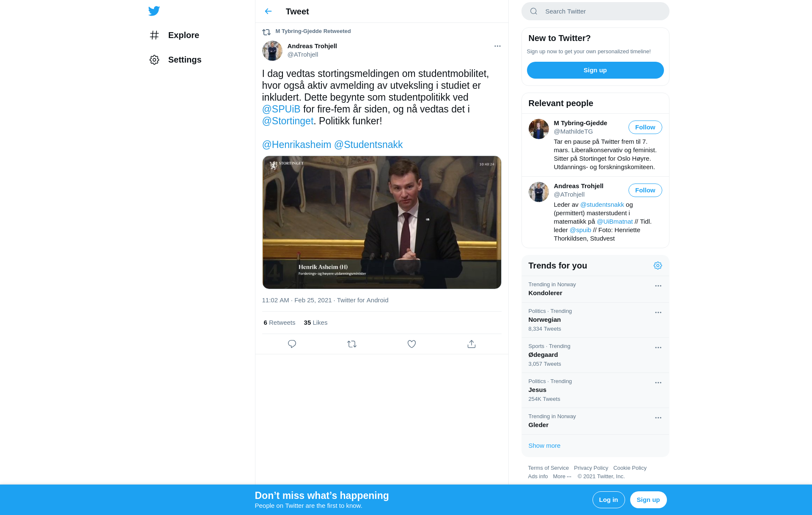Open options for Ødegaard trend
Screen dimensions: 812x515
click(x=658, y=348)
